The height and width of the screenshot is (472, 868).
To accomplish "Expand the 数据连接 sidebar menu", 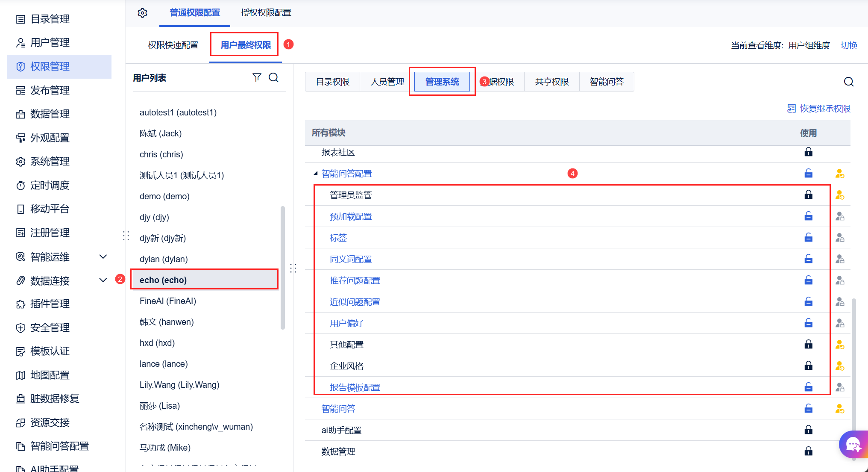I will pos(103,280).
